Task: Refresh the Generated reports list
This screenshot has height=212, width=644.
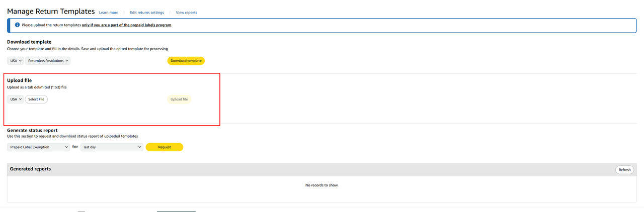Action: pos(624,170)
